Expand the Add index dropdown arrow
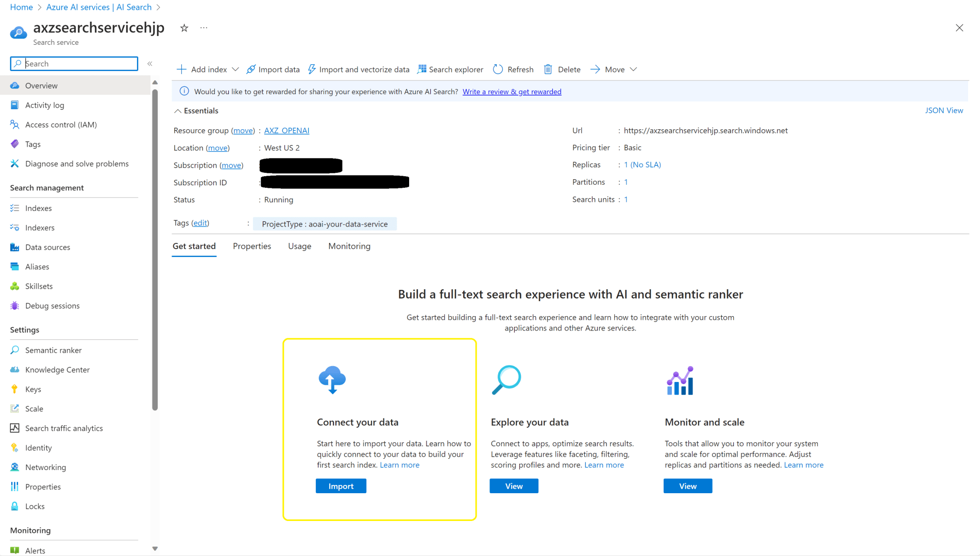Image resolution: width=980 pixels, height=556 pixels. click(235, 69)
